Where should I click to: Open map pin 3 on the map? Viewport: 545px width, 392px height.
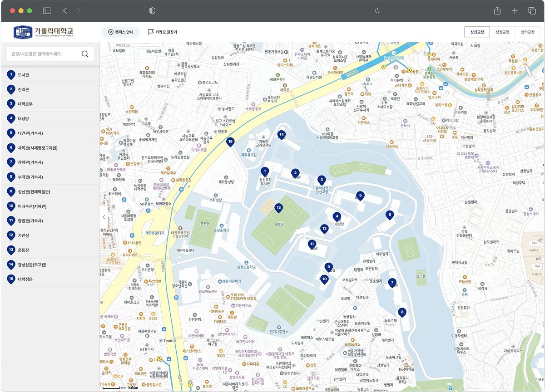pos(322,180)
